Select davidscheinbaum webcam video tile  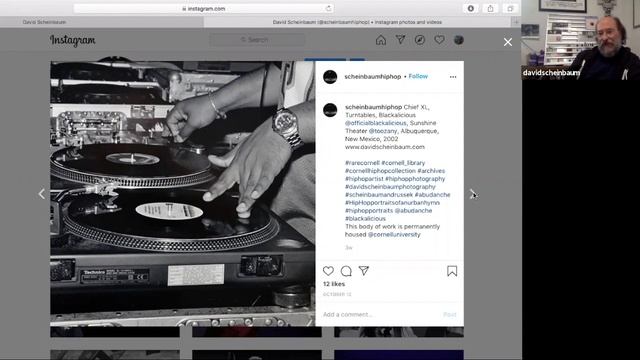pyautogui.click(x=581, y=40)
